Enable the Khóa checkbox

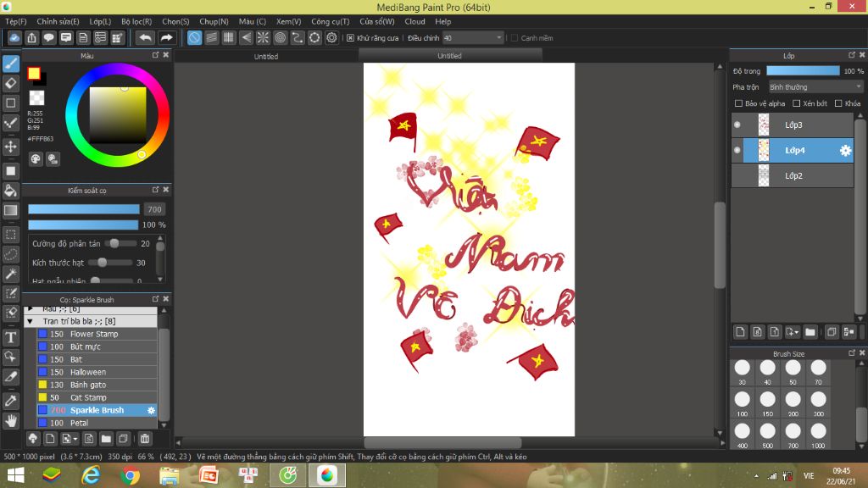point(838,103)
